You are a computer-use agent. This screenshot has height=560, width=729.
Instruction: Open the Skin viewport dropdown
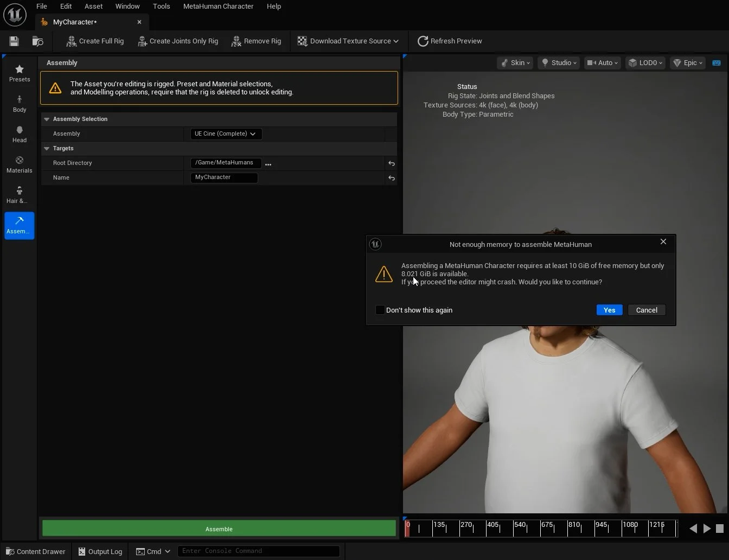coord(515,63)
